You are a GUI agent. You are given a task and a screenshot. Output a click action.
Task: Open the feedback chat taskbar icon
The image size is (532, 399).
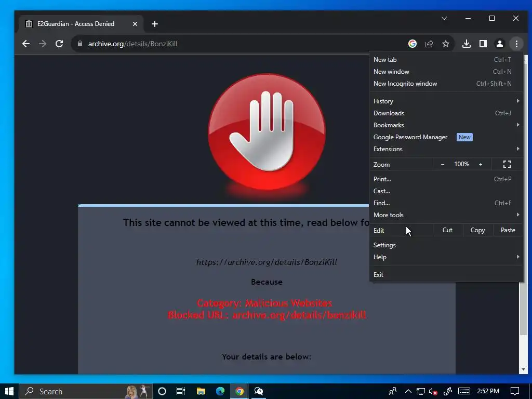pyautogui.click(x=259, y=391)
